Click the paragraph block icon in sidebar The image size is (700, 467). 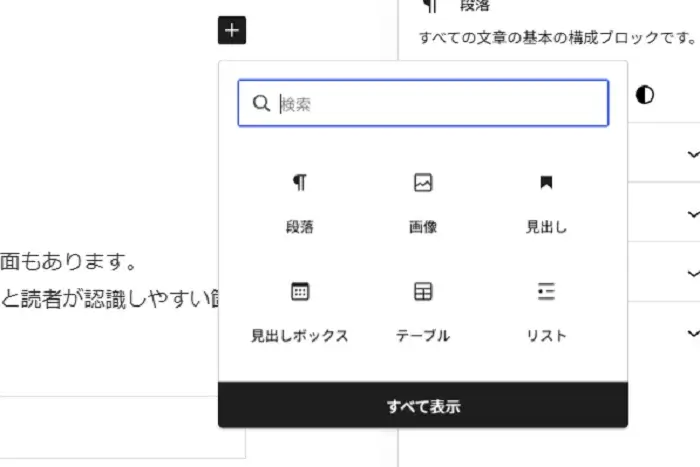click(x=429, y=5)
